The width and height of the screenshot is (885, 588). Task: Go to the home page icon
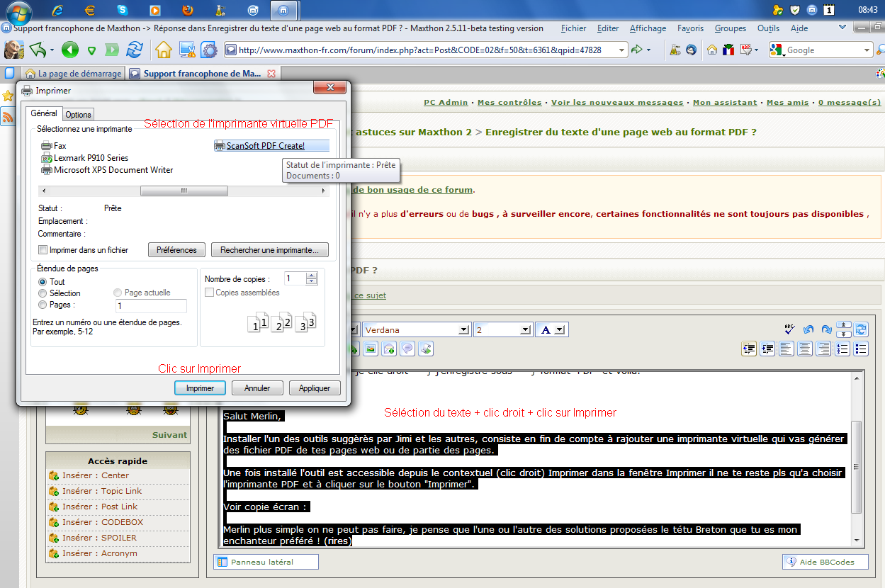tap(164, 50)
